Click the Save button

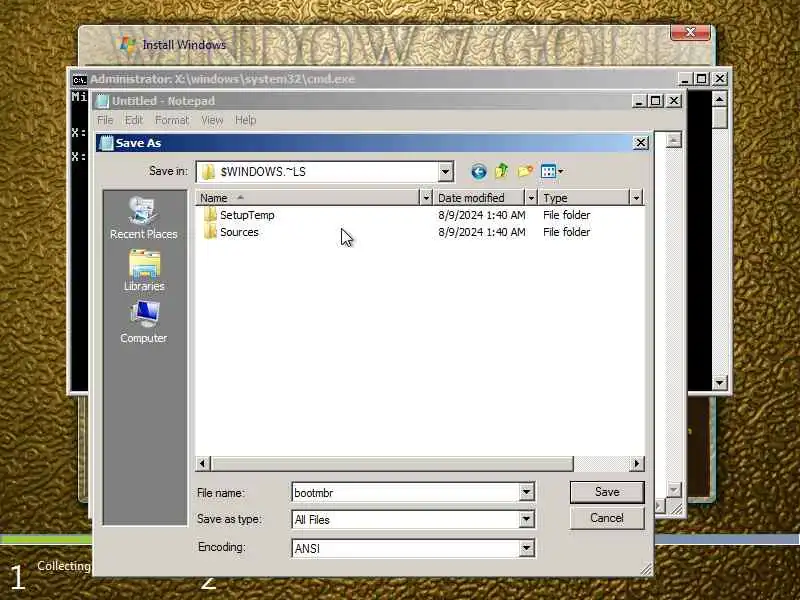coord(607,492)
